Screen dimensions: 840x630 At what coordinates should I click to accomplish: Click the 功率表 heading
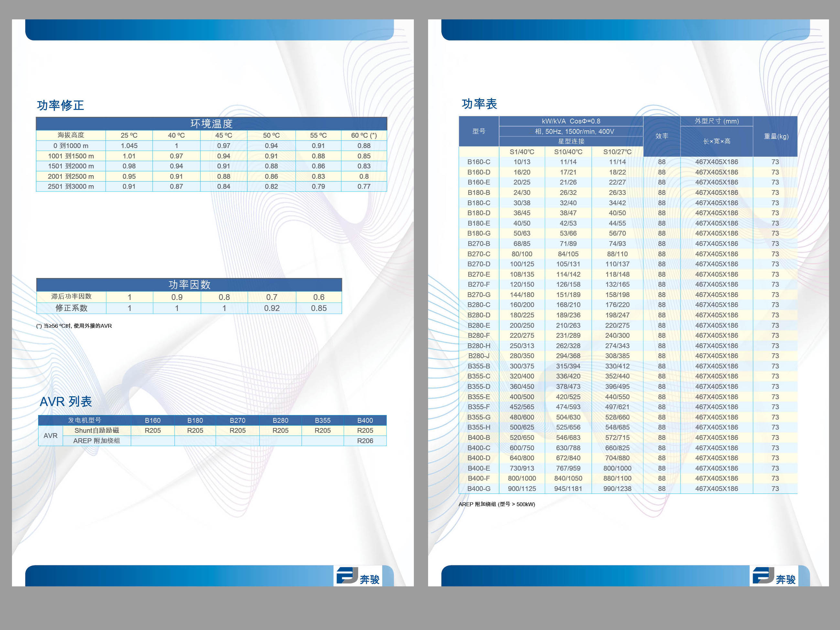(x=479, y=104)
